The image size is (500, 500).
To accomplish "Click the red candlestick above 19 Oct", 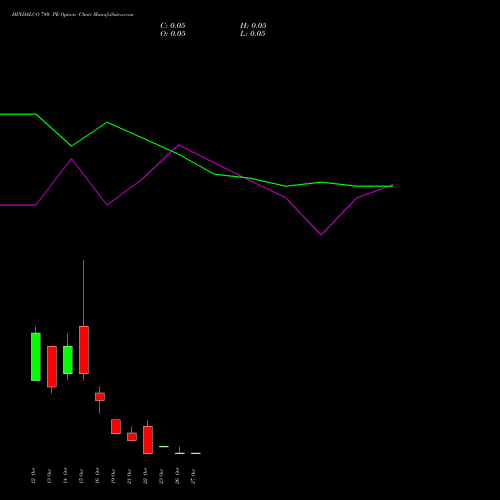I will point(116,427).
